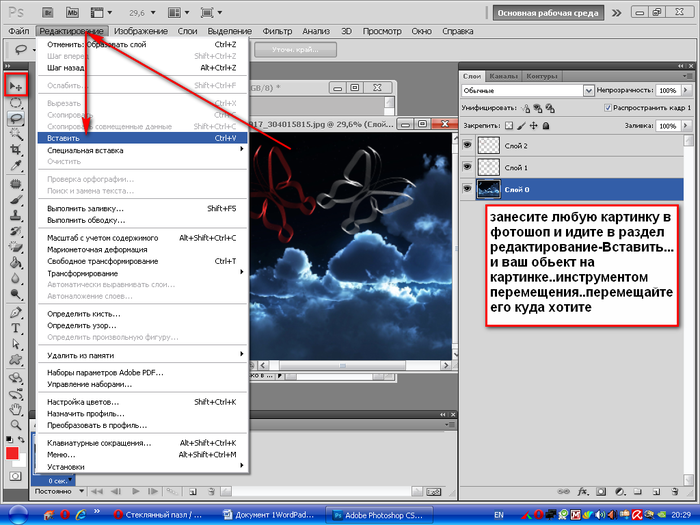This screenshot has width=700, height=525.
Task: Toggle Quick Mask mode icon
Action: pos(15,476)
